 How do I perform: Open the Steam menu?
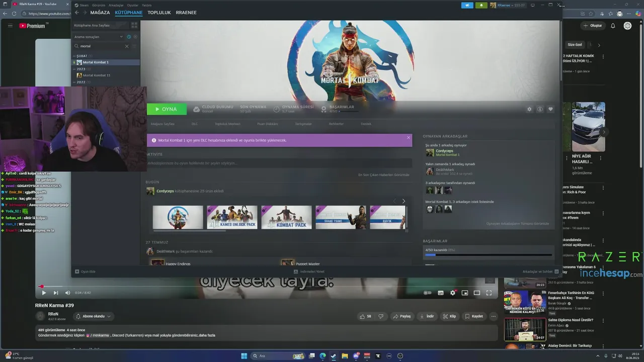[84, 5]
